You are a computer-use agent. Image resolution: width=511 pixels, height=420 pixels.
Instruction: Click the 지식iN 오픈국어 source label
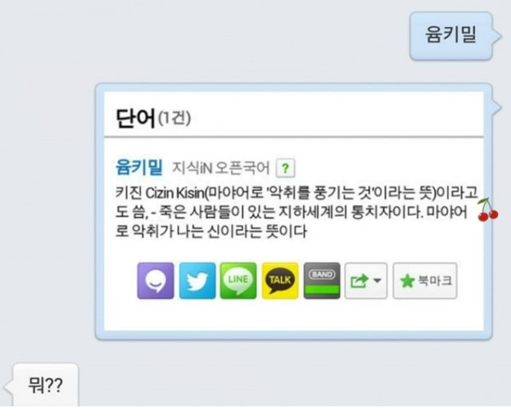[x=221, y=168]
